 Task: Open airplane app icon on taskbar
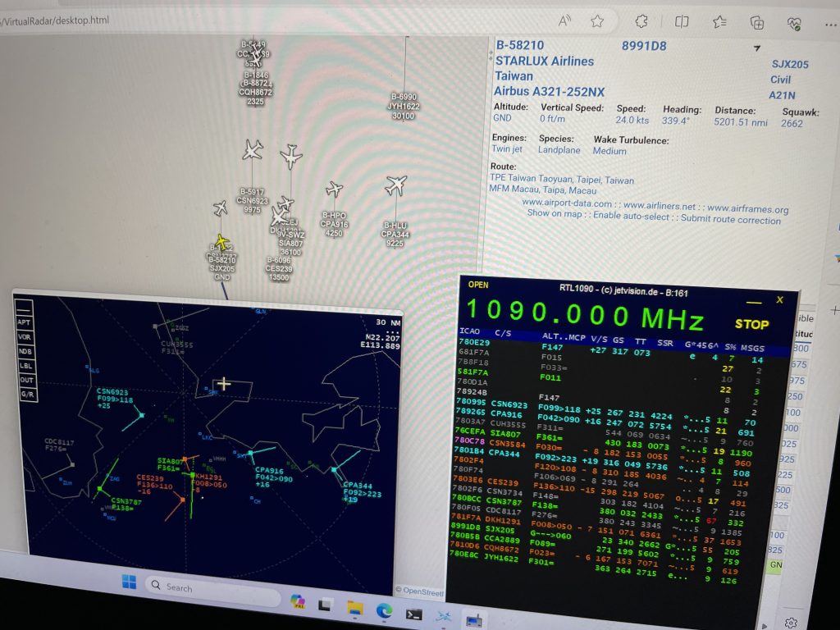pos(444,617)
